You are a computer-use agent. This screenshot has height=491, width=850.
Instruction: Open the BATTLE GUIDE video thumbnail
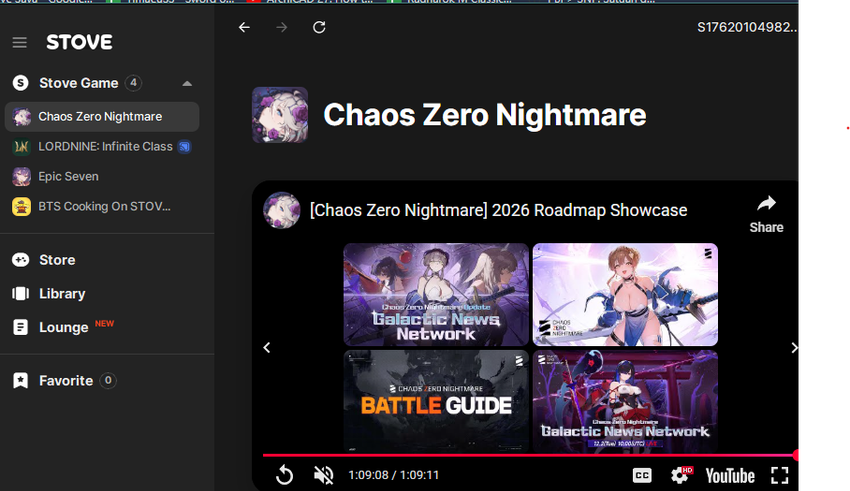(x=436, y=401)
